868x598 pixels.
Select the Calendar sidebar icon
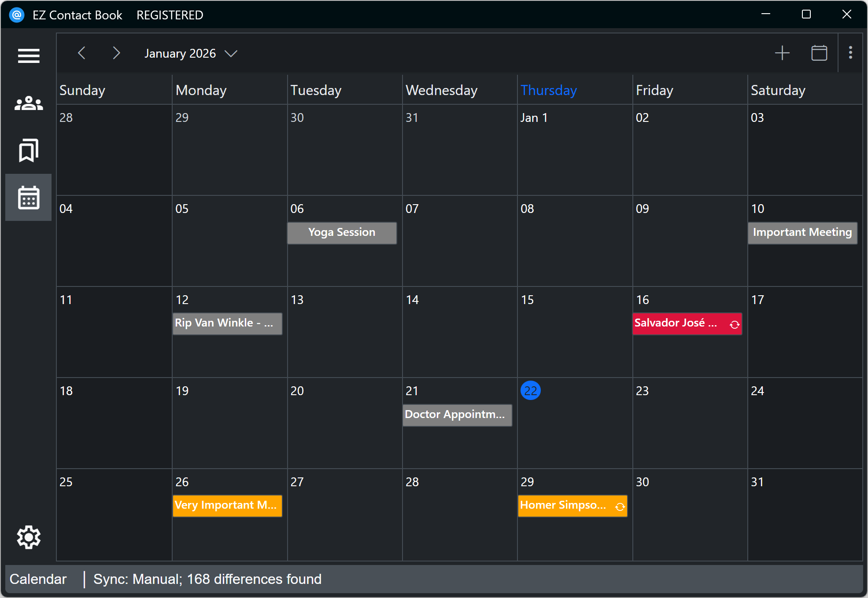click(29, 198)
